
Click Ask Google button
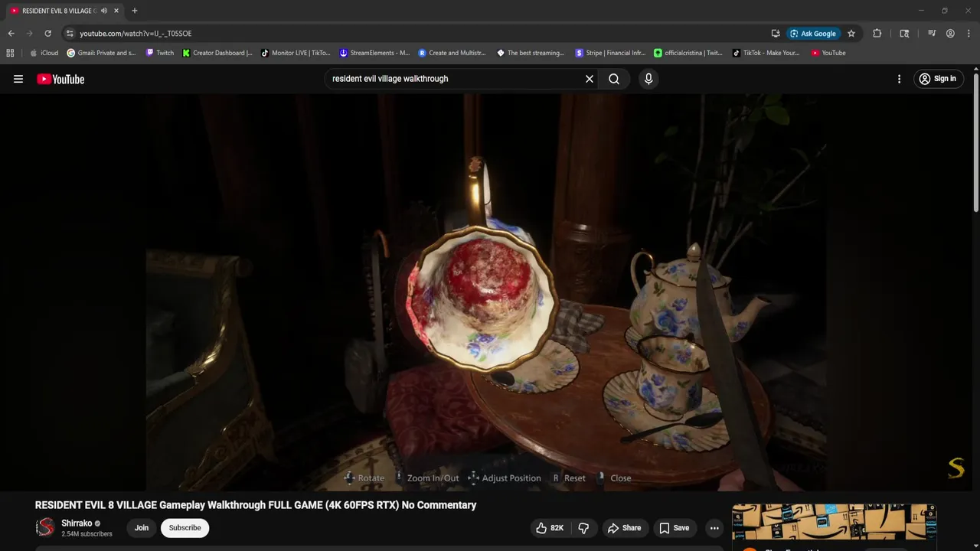click(x=813, y=34)
